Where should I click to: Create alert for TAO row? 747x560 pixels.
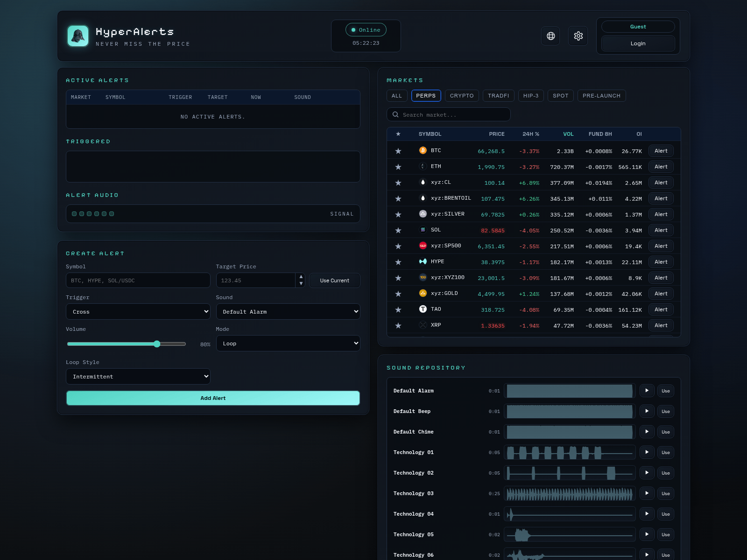pos(661,309)
